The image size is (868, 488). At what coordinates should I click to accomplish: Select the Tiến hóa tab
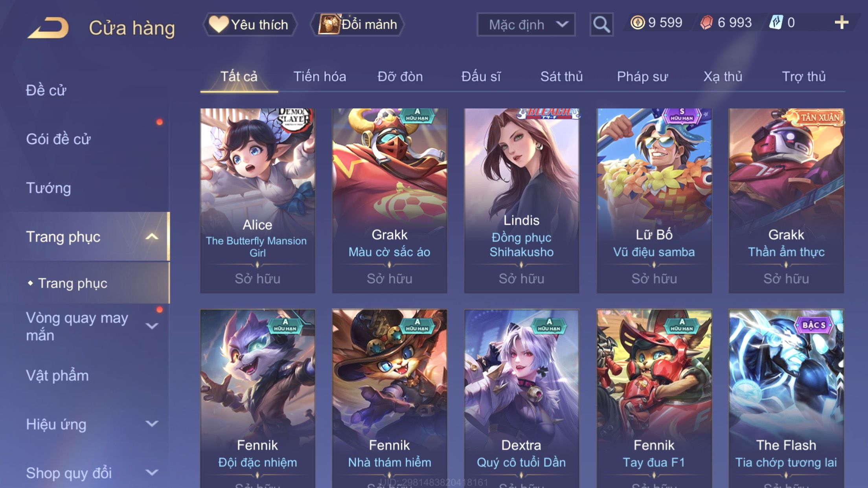pos(320,77)
